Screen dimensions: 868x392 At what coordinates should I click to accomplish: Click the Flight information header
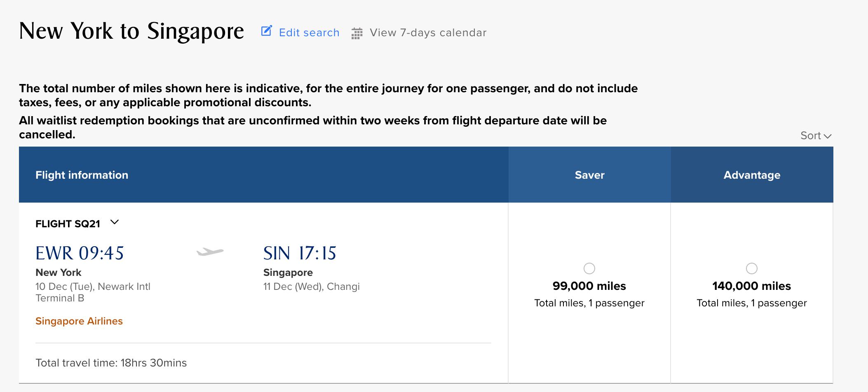tap(82, 175)
